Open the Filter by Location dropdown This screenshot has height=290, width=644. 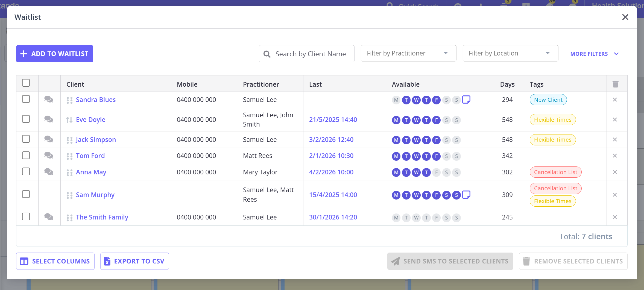pyautogui.click(x=510, y=53)
